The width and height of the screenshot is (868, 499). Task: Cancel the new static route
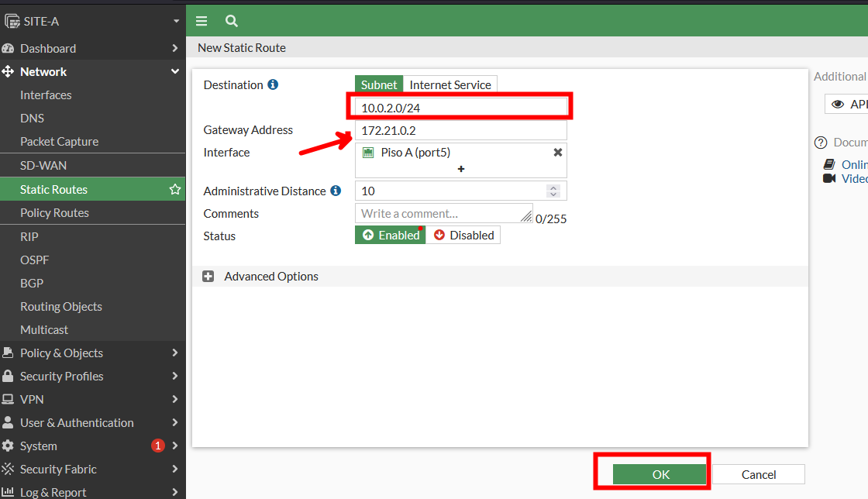click(x=758, y=474)
